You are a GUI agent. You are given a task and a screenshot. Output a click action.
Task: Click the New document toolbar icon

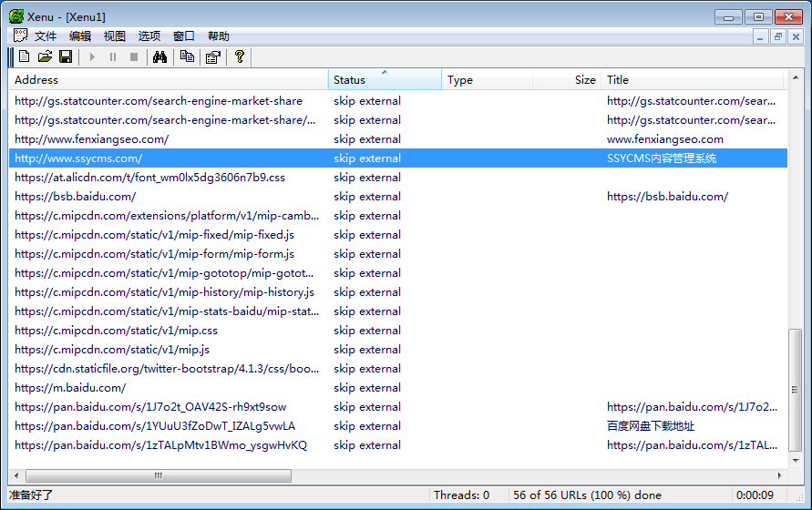[x=25, y=57]
